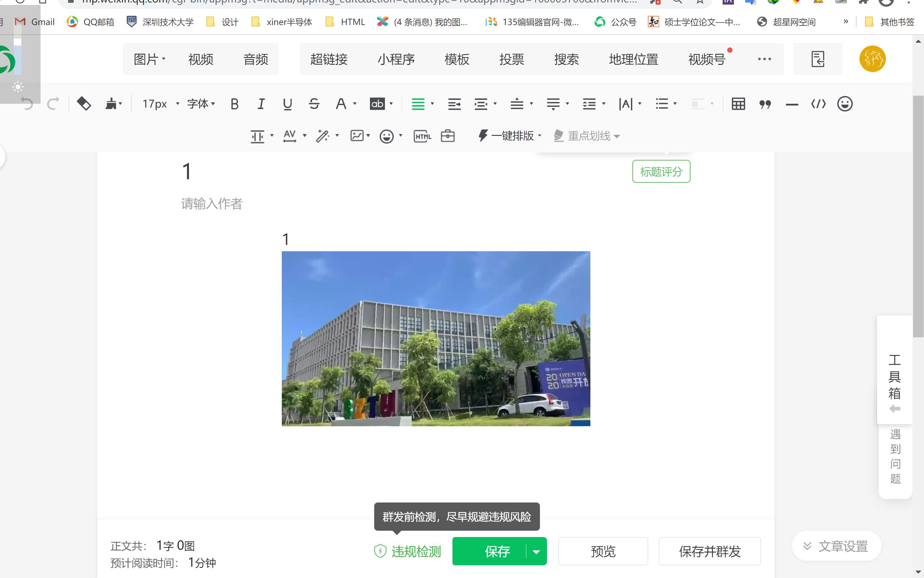
Task: Click the 标题评分 button
Action: pos(662,173)
